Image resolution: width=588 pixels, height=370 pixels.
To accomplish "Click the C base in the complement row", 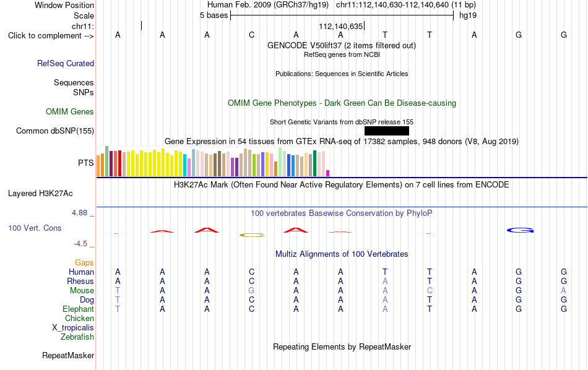I will click(x=252, y=35).
